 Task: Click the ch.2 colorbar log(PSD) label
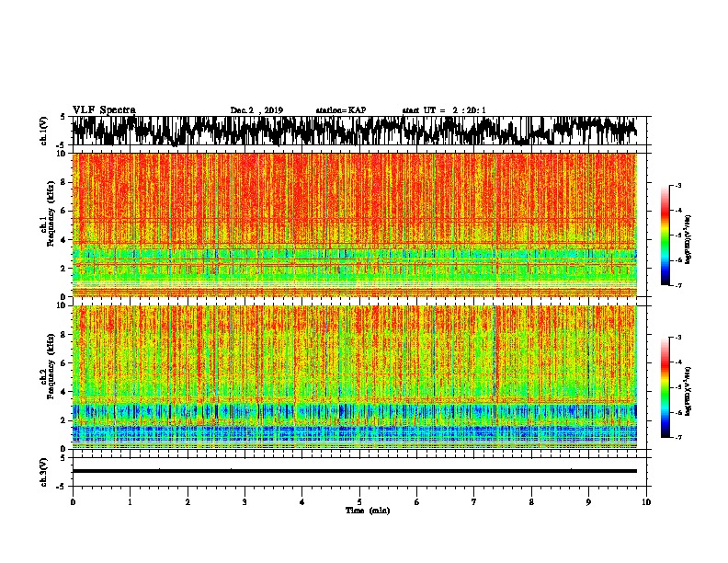pos(688,389)
